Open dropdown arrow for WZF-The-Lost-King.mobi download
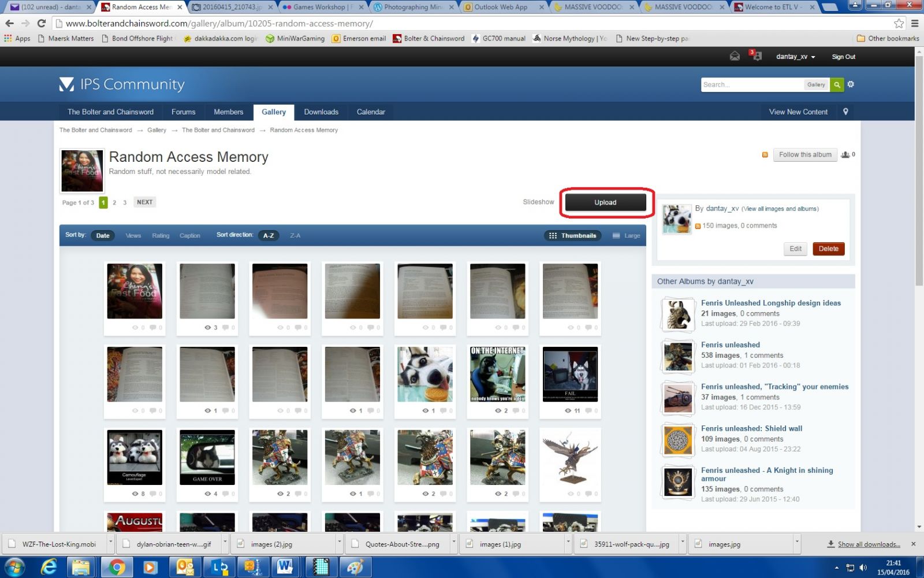The height and width of the screenshot is (578, 924). pyautogui.click(x=110, y=544)
